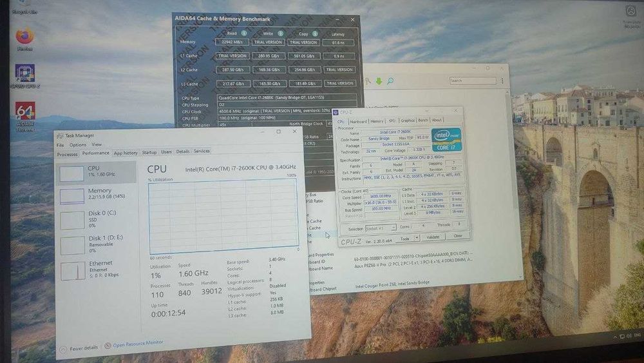Click the Validate button in CPU-Z

[433, 237]
